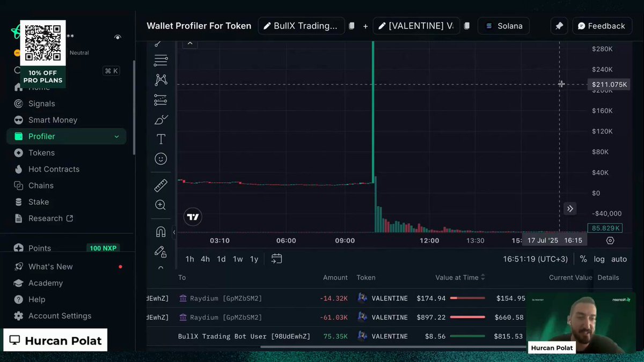Click the 85.829K volume label
The image size is (644, 362).
tap(605, 228)
